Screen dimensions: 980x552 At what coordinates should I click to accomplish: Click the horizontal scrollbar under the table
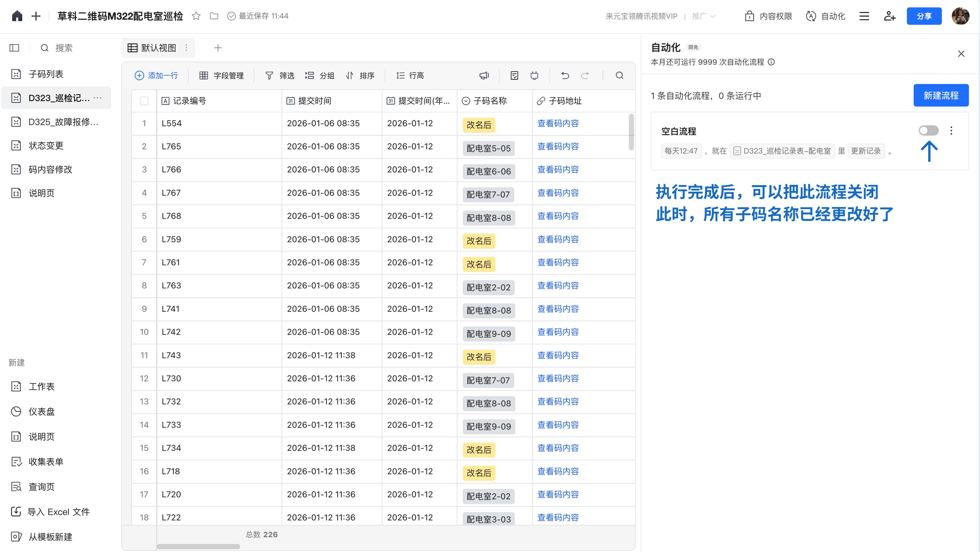tap(198, 546)
